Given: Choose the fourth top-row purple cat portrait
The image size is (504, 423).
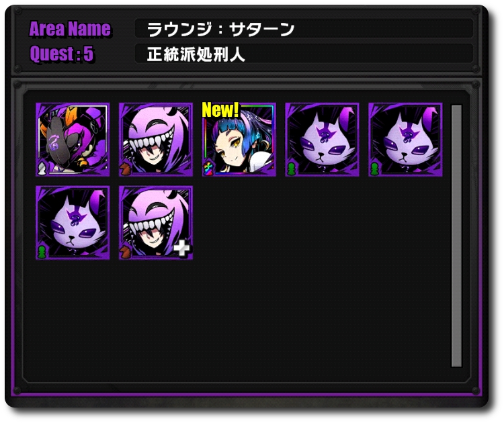Looking at the screenshot, I should click(x=322, y=140).
